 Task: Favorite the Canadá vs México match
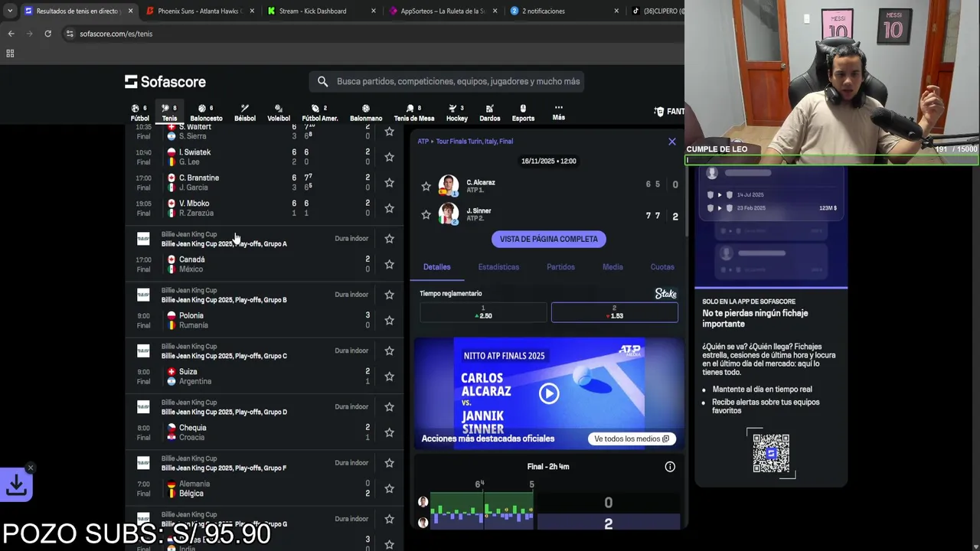tap(389, 264)
